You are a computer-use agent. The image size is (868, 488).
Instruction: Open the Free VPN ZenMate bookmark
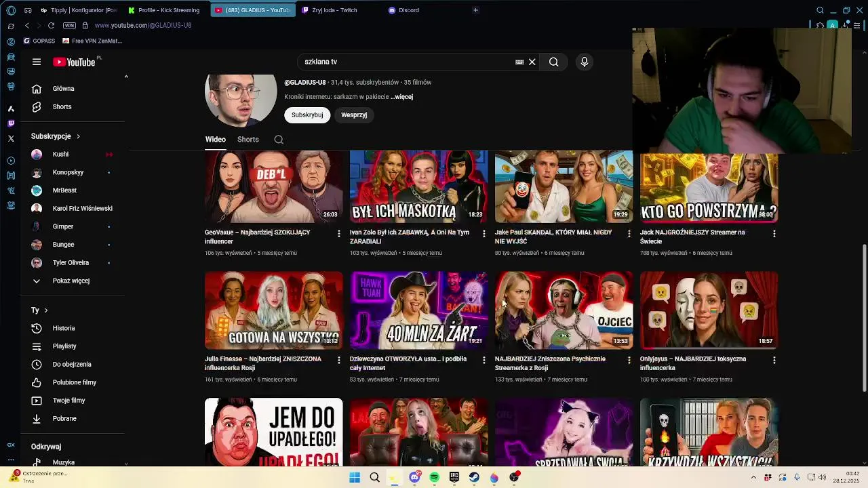pos(92,41)
